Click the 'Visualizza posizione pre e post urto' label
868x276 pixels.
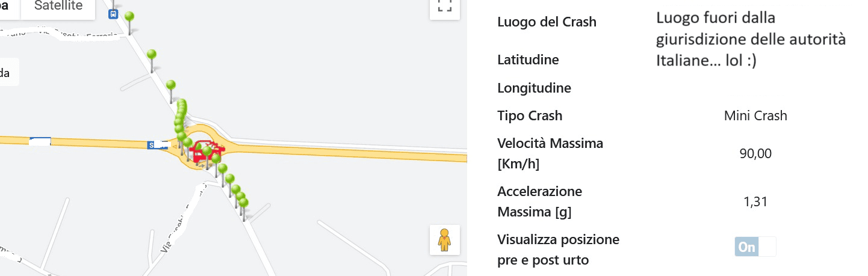click(x=558, y=250)
